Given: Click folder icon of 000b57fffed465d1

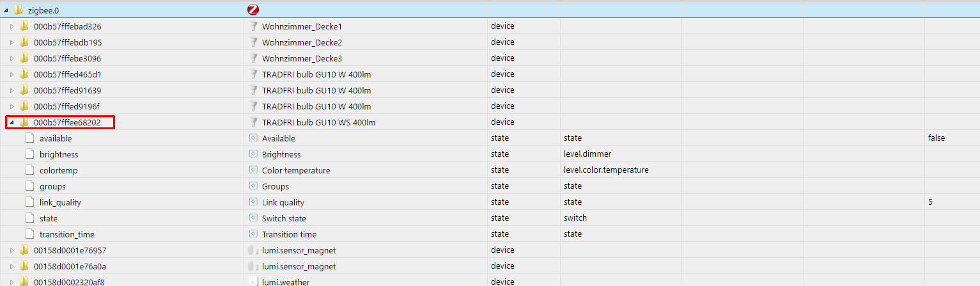Looking at the screenshot, I should tap(24, 74).
